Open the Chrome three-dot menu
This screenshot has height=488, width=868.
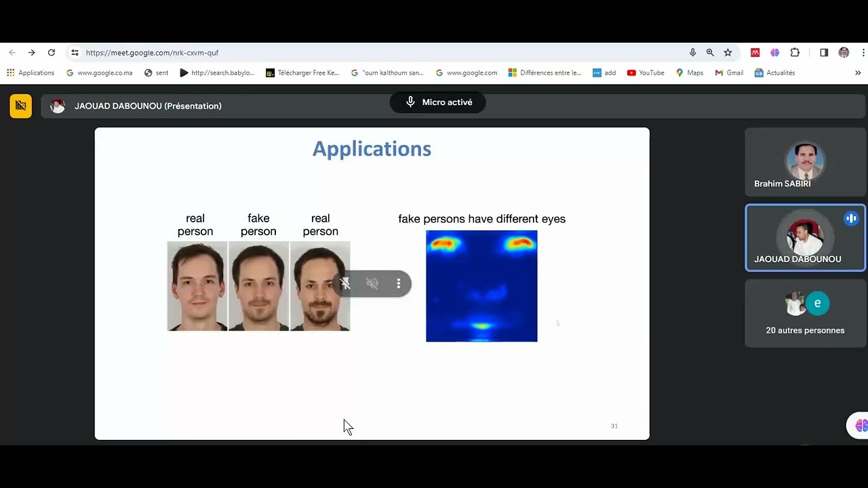pyautogui.click(x=863, y=52)
